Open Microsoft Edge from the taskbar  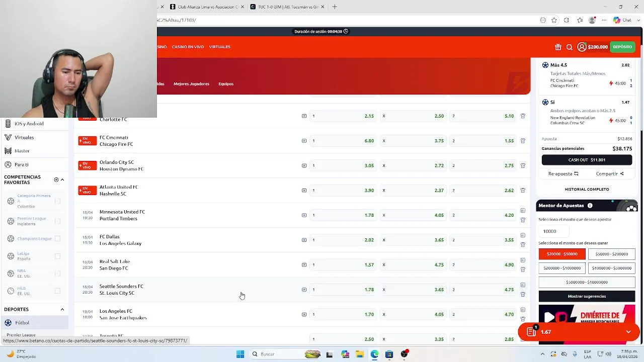click(x=374, y=354)
